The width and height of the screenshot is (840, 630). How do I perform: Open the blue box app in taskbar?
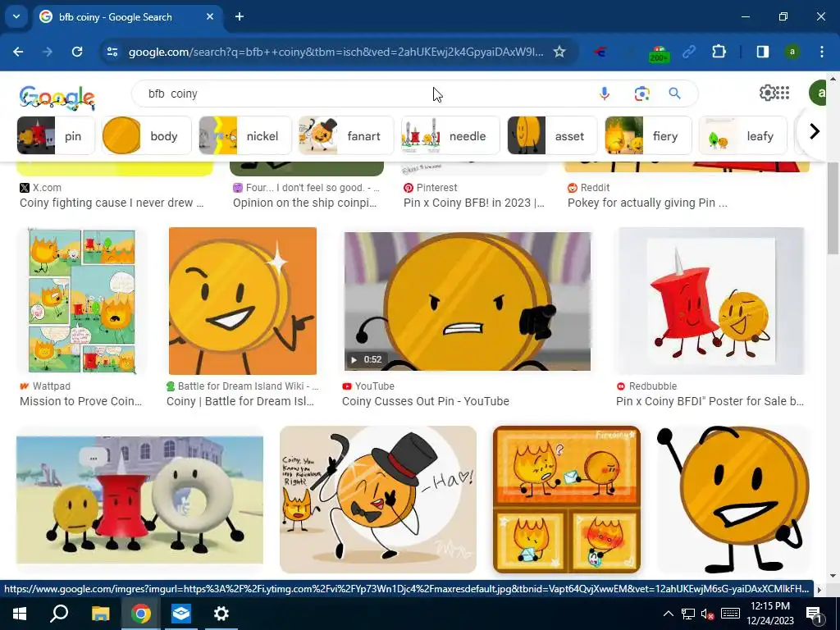181,614
